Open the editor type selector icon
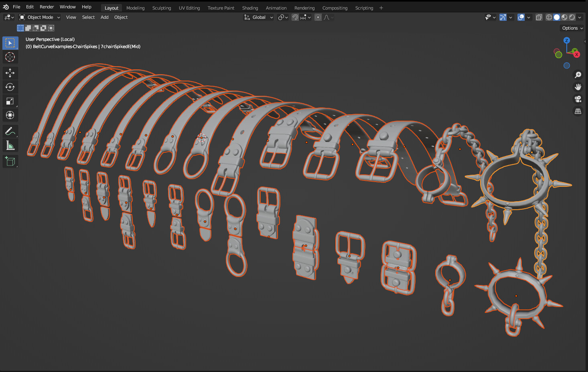The height and width of the screenshot is (372, 588). click(9, 17)
